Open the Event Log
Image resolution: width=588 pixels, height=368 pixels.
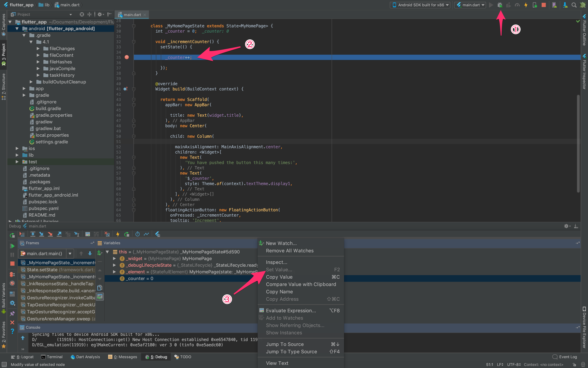[565, 357]
